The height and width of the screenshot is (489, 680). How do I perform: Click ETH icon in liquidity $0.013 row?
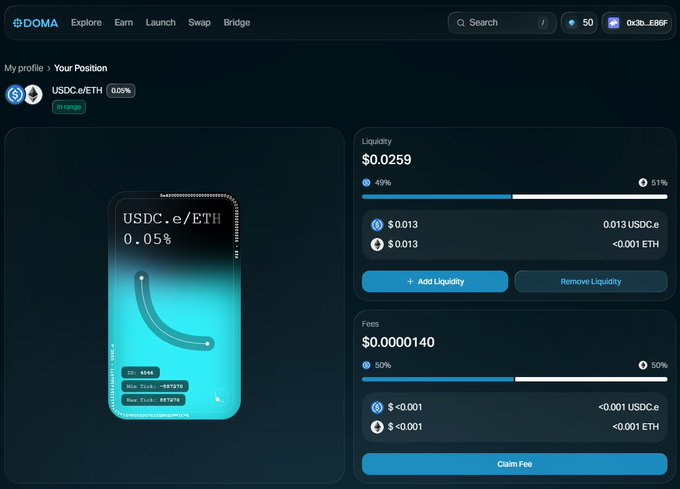point(377,244)
